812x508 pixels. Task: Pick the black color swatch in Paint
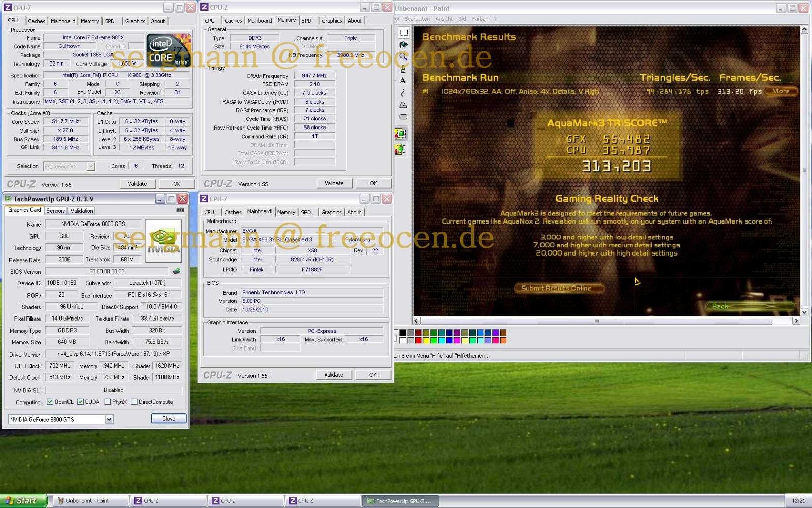402,333
